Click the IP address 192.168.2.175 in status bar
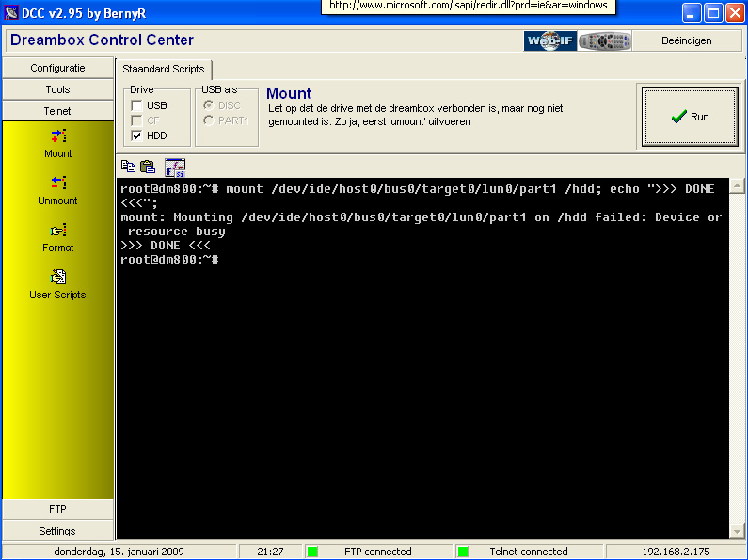This screenshot has height=560, width=748. pos(676,552)
